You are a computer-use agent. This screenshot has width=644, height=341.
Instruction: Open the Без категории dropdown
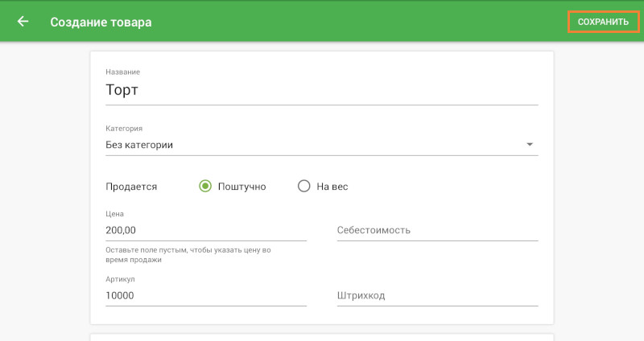coord(314,145)
